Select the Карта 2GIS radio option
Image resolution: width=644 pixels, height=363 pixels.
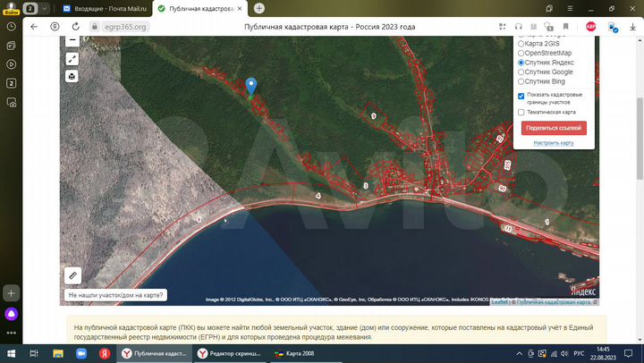pos(521,43)
